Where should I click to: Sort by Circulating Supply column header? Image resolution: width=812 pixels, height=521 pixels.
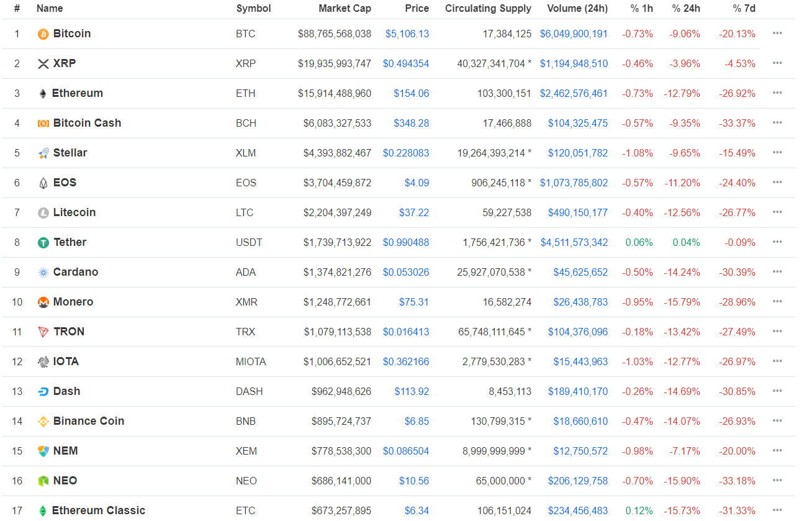(x=488, y=8)
